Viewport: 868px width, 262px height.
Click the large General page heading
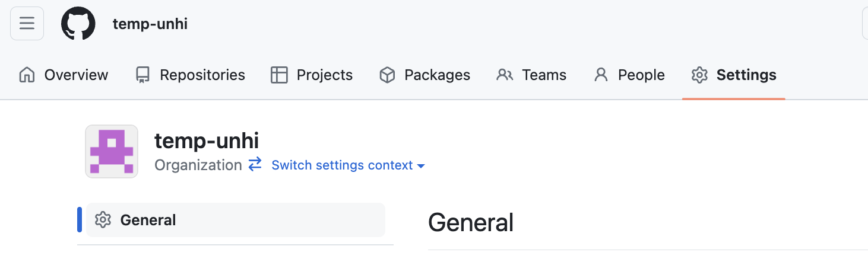tap(471, 223)
